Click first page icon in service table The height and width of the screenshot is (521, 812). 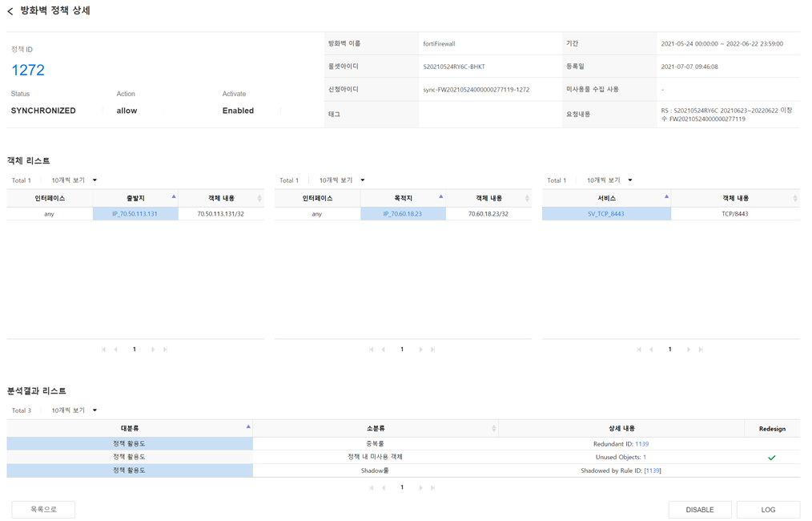point(639,349)
